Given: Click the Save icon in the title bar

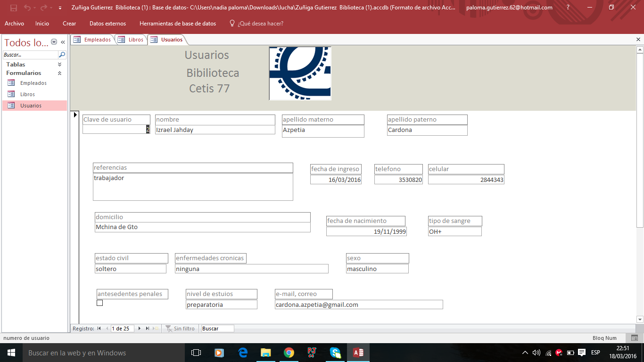Looking at the screenshot, I should (14, 8).
